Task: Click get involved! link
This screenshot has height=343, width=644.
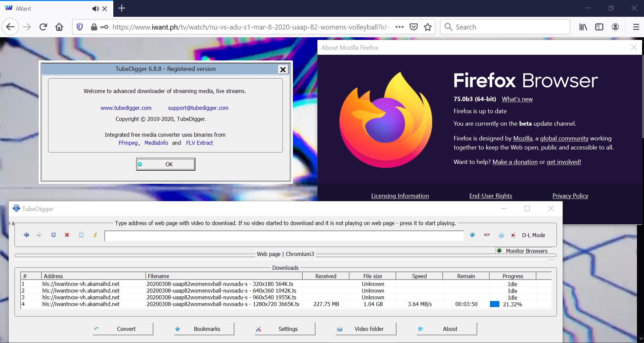Action: click(x=564, y=162)
